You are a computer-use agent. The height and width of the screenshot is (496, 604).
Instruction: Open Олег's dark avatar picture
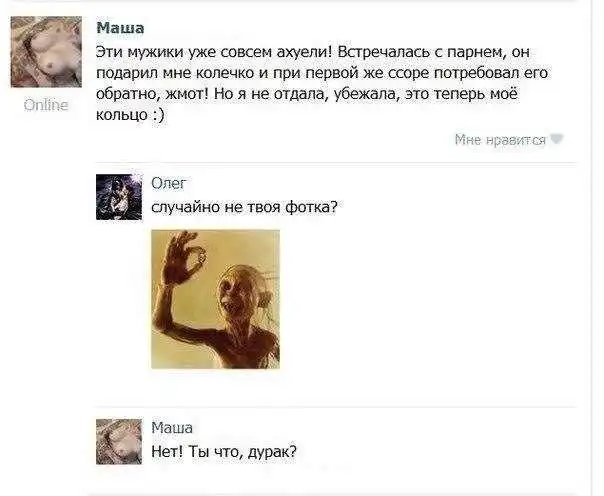(x=119, y=197)
